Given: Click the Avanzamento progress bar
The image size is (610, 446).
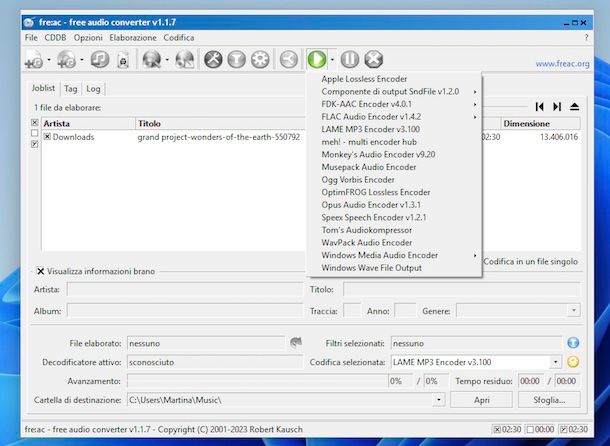Looking at the screenshot, I should click(258, 381).
